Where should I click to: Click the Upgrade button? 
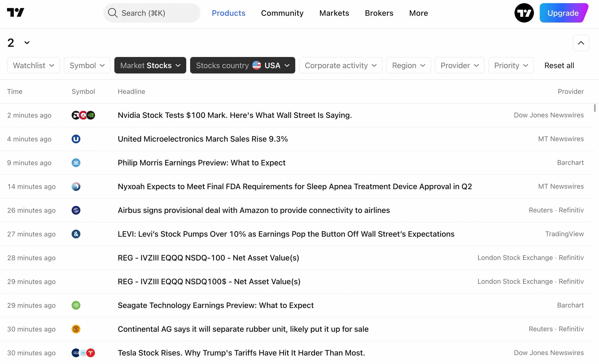point(563,13)
